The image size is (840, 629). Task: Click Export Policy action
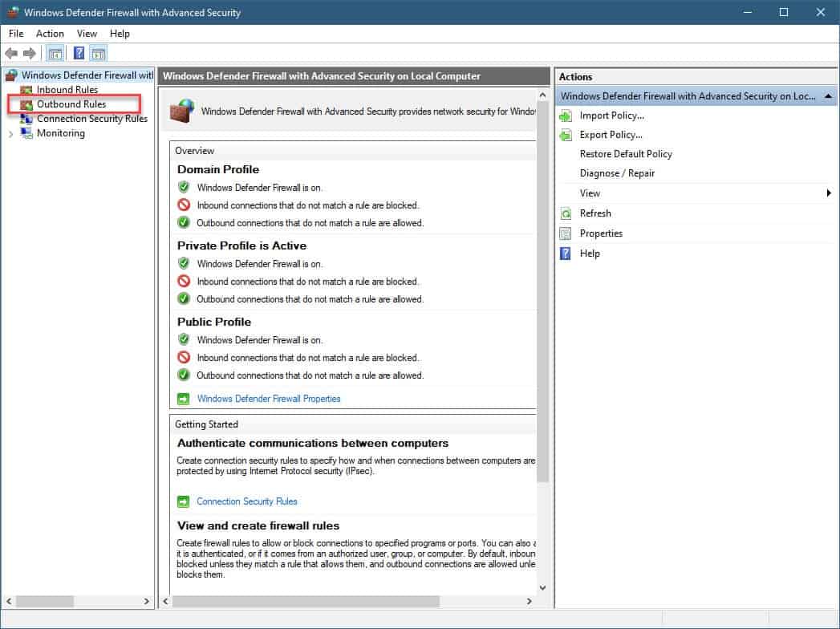pyautogui.click(x=611, y=135)
